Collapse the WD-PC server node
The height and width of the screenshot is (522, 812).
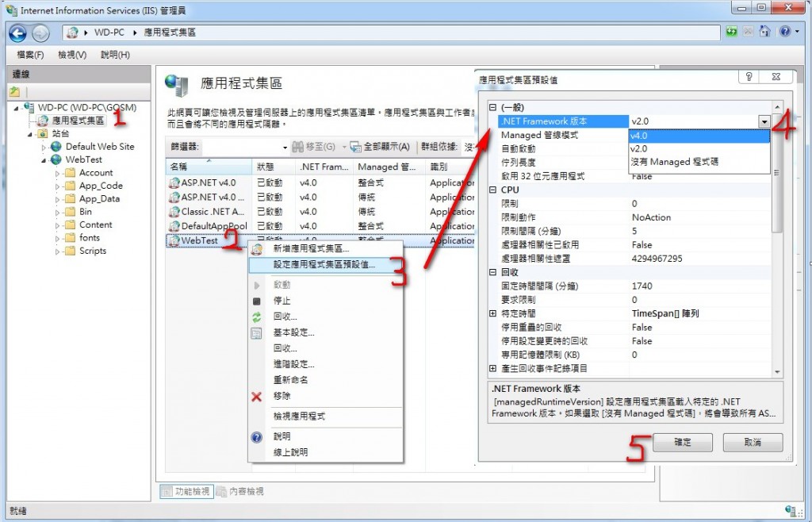point(16,108)
